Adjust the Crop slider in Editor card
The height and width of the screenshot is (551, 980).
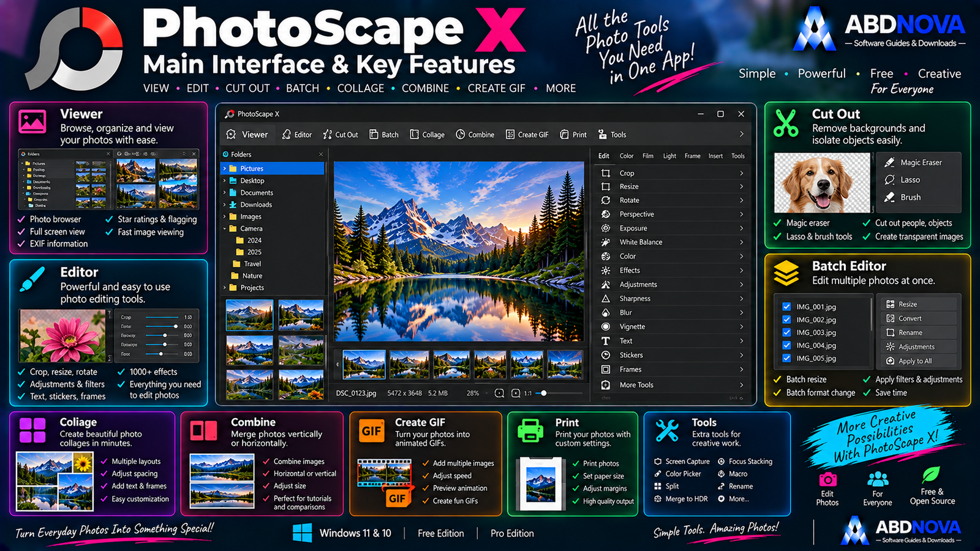pyautogui.click(x=162, y=317)
